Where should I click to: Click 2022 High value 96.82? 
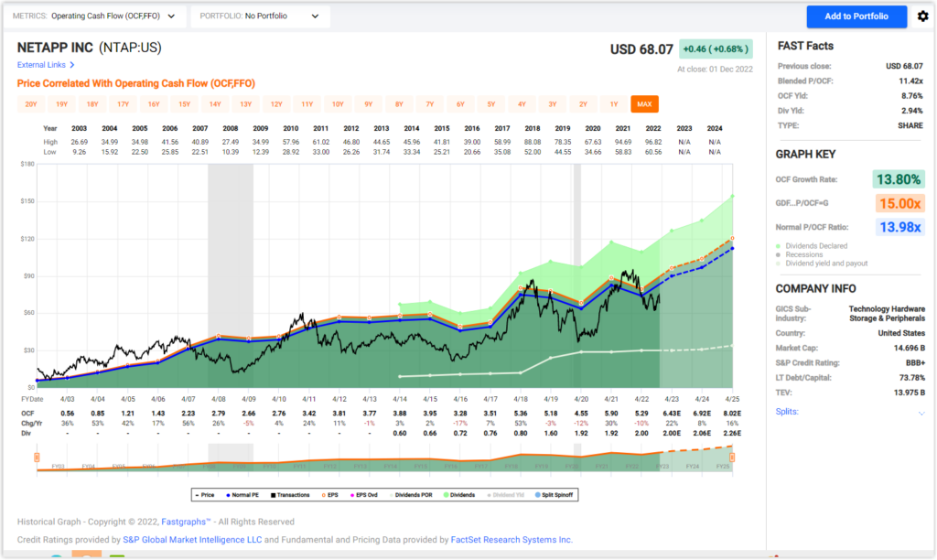pos(653,142)
